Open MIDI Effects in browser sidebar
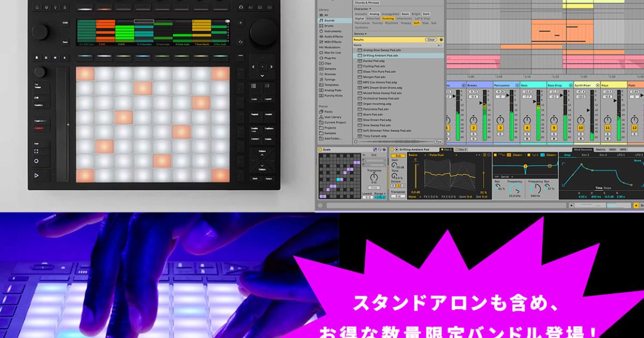This screenshot has height=338, width=644. coord(332,42)
